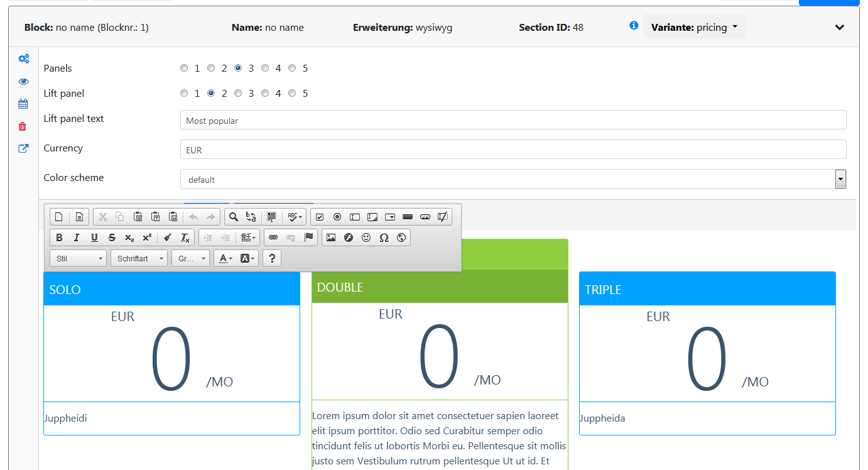Set Panels to 4
The height and width of the screenshot is (470, 868).
(x=265, y=68)
